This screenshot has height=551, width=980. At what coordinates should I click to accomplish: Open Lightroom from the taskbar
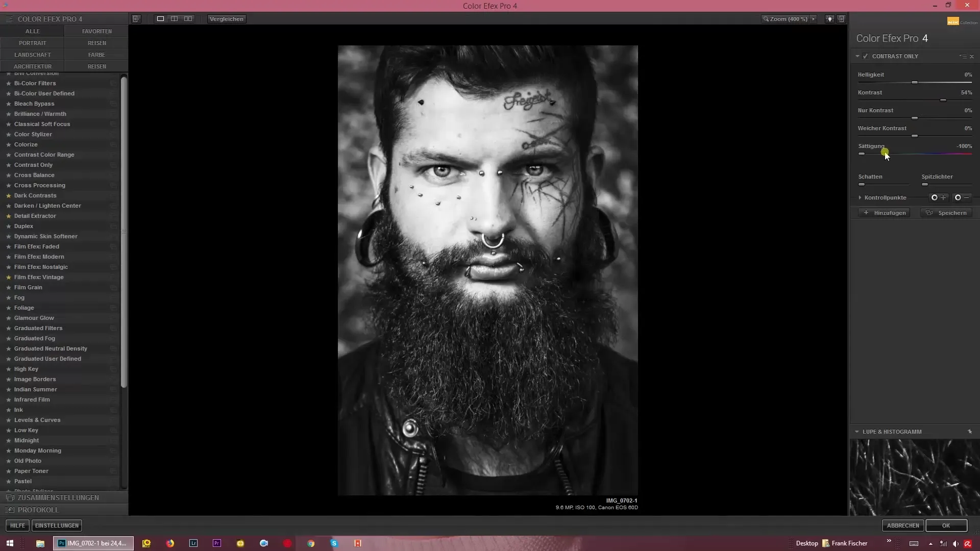tap(193, 543)
